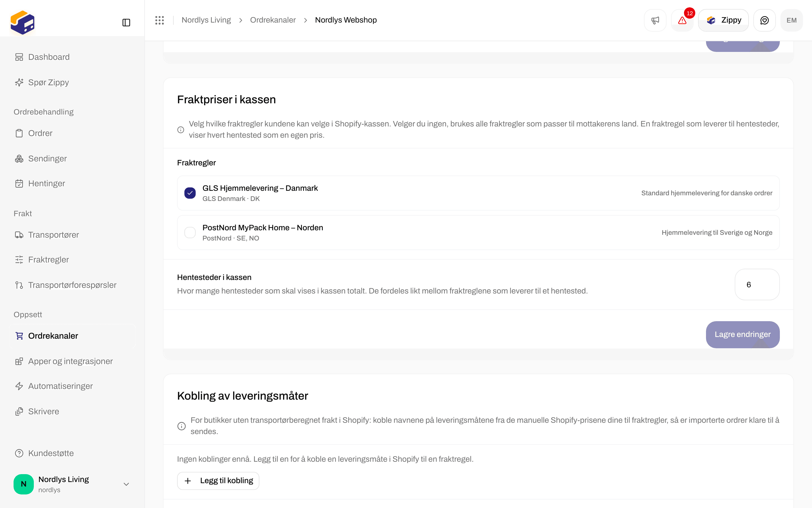Viewport: 812px width, 508px height.
Task: Open the EM user avatar
Action: [791, 20]
